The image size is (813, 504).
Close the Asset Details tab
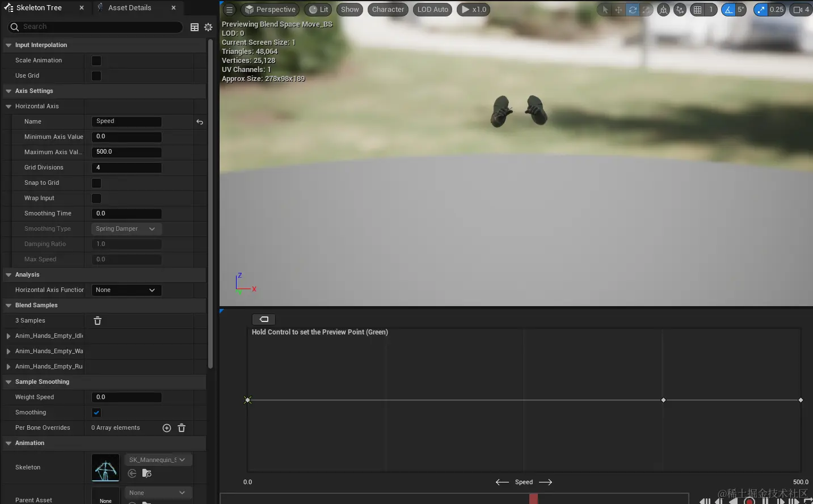174,8
